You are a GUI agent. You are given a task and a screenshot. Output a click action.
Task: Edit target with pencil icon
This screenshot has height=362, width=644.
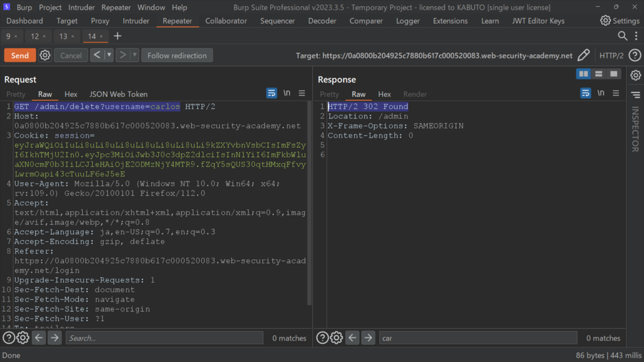[583, 55]
